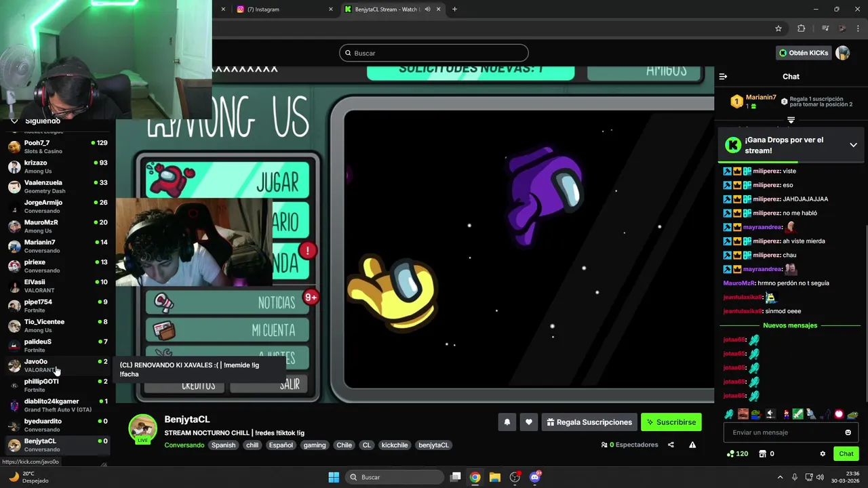Select the Chile tag
The width and height of the screenshot is (868, 488).
(344, 445)
